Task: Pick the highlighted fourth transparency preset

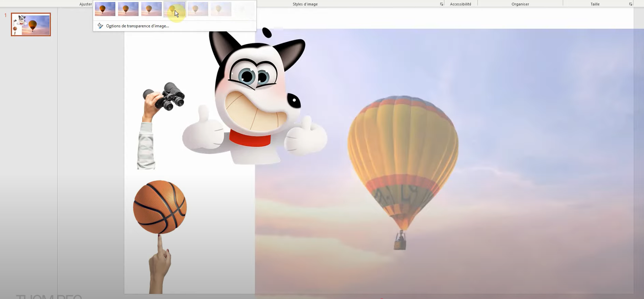Action: 175,9
